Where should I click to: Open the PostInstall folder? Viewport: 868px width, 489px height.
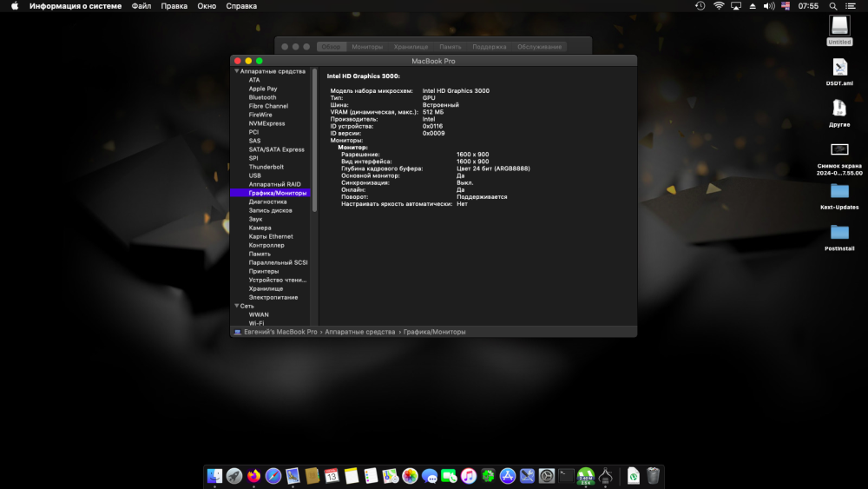(x=839, y=238)
